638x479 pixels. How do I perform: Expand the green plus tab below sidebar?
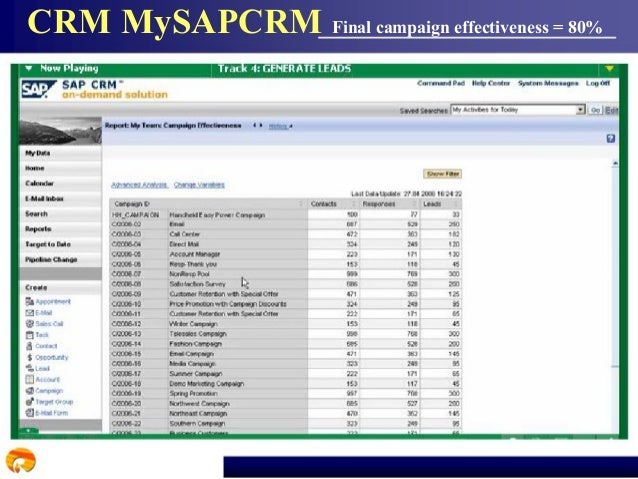tap(28, 431)
